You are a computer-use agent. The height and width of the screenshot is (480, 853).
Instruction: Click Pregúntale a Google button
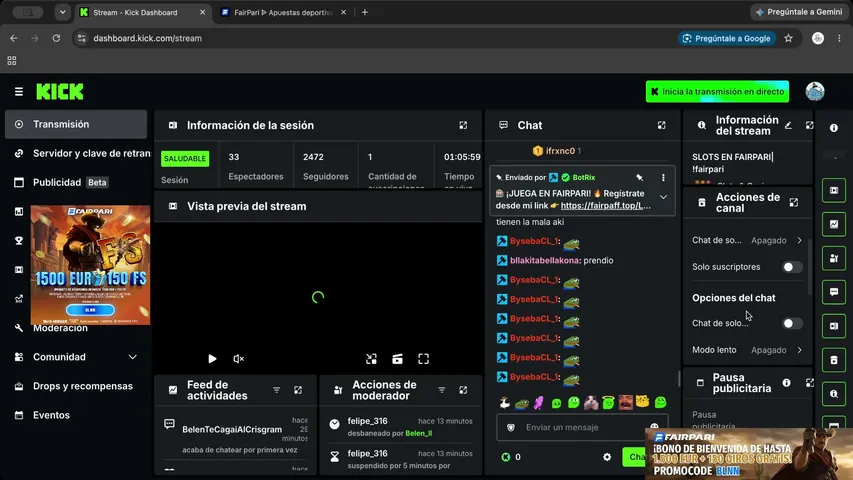pyautogui.click(x=727, y=38)
